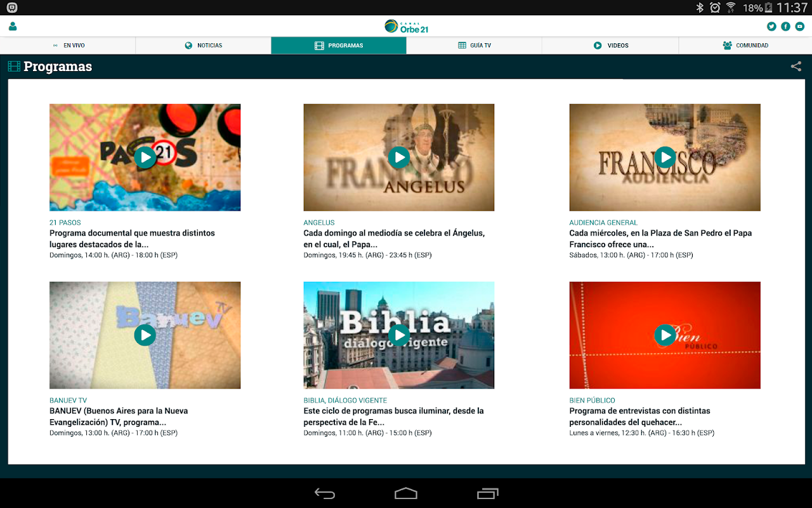Open the Banuev TV thumbnail
Viewport: 812px width, 508px height.
145,335
